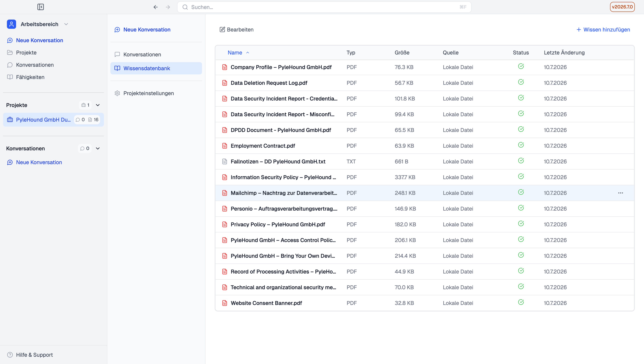Open Personio – Auftragsverarbeitungsvertrag file
Viewport: 644px width, 364px height.
pyautogui.click(x=284, y=209)
